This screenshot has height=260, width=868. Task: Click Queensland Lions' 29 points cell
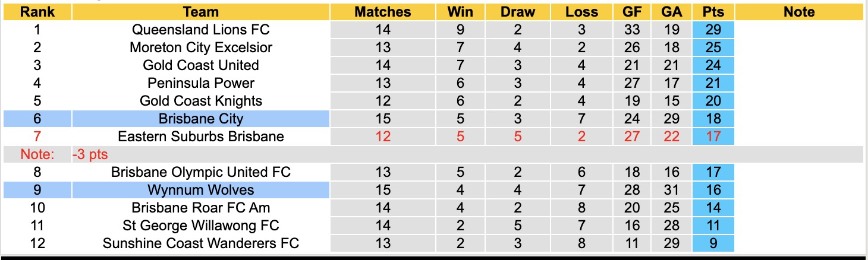[713, 30]
